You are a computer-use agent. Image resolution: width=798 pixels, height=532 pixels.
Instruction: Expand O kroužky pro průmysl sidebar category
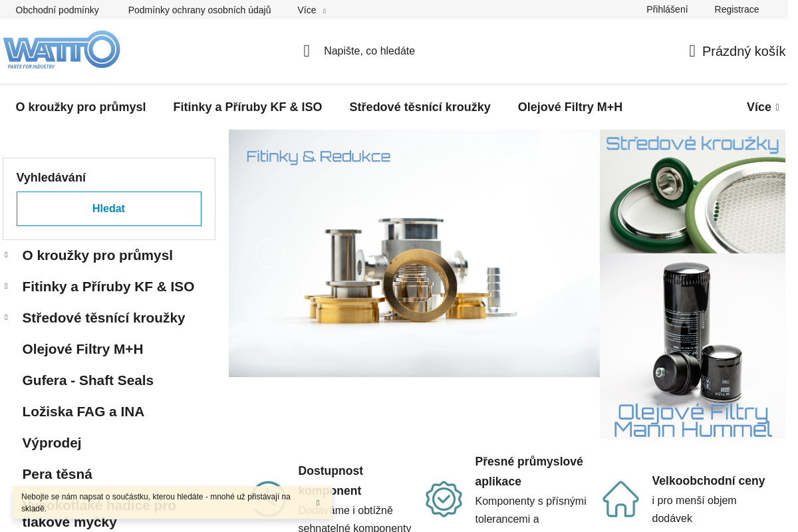(7, 255)
